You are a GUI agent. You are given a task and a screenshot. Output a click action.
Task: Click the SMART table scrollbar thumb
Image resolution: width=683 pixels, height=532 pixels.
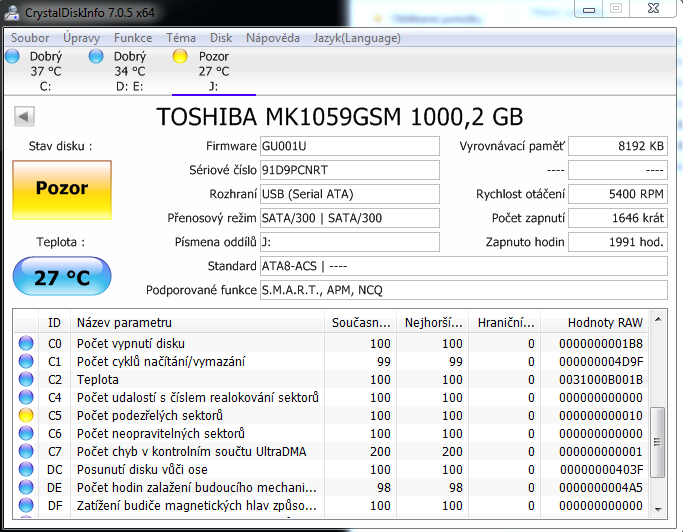point(658,442)
